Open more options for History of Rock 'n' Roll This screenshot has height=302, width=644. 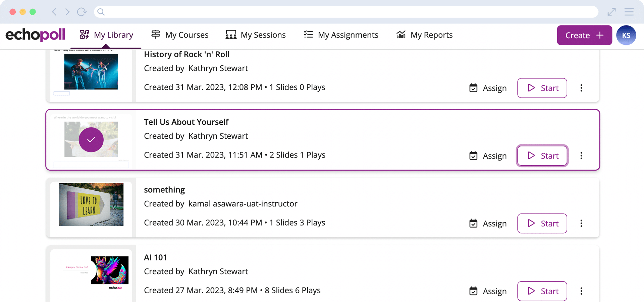pos(581,88)
